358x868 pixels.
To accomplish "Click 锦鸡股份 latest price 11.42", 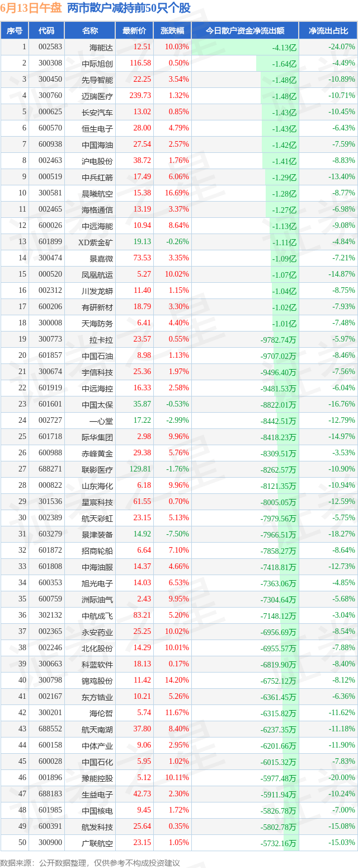I will point(142,680).
